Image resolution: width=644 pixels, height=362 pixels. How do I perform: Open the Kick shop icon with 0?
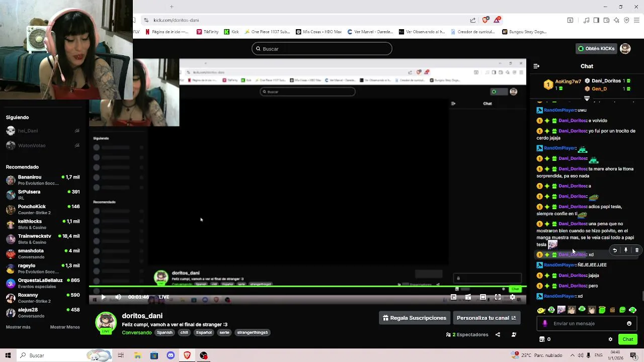(x=545, y=339)
